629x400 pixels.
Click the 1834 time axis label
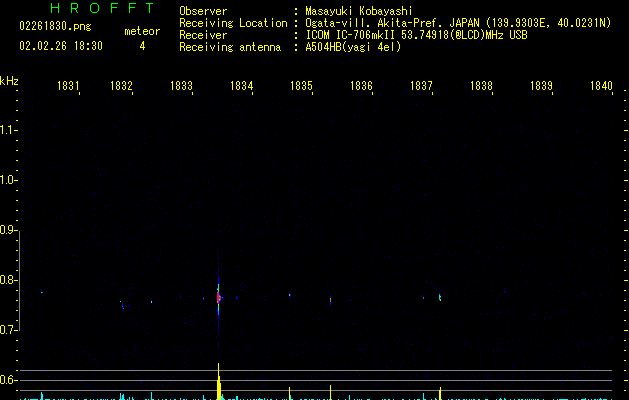[x=241, y=86]
